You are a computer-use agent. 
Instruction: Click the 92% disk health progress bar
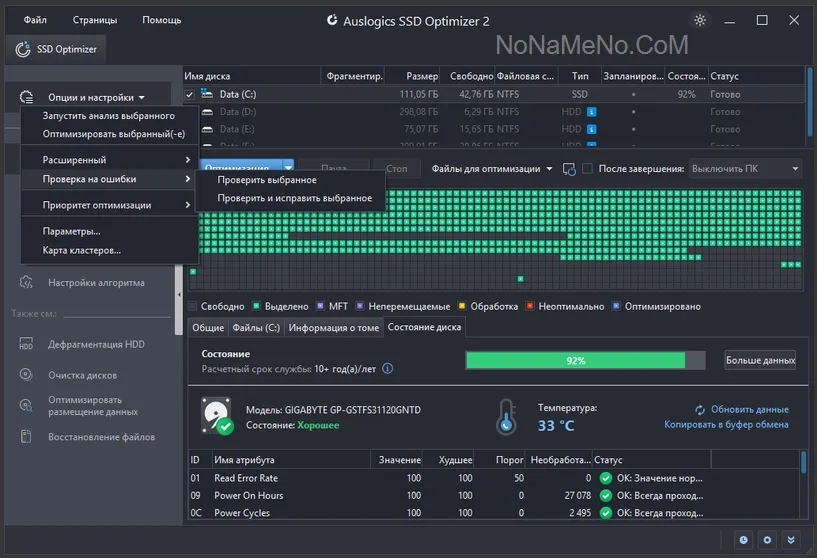(x=575, y=360)
